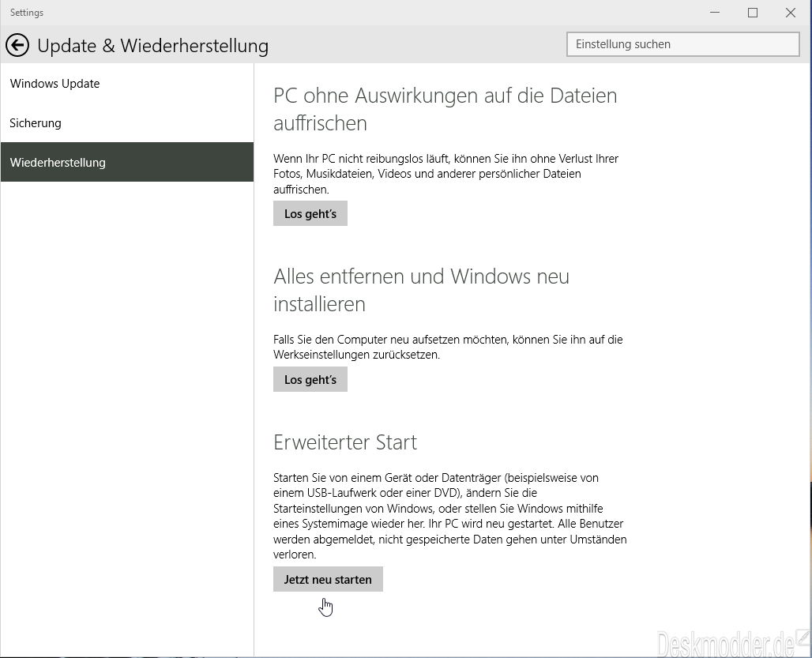Image resolution: width=812 pixels, height=658 pixels.
Task: Click heading Alles entfernen und Windows neu installieren
Action: point(421,290)
